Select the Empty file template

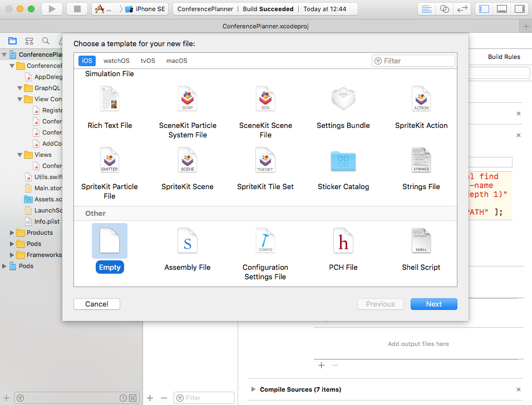[x=110, y=248]
